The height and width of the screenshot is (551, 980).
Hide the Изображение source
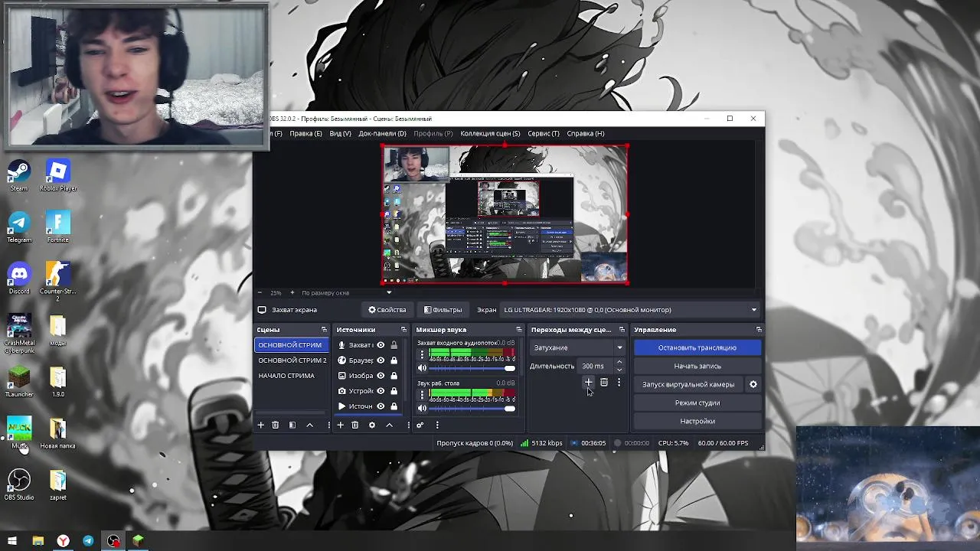coord(381,376)
